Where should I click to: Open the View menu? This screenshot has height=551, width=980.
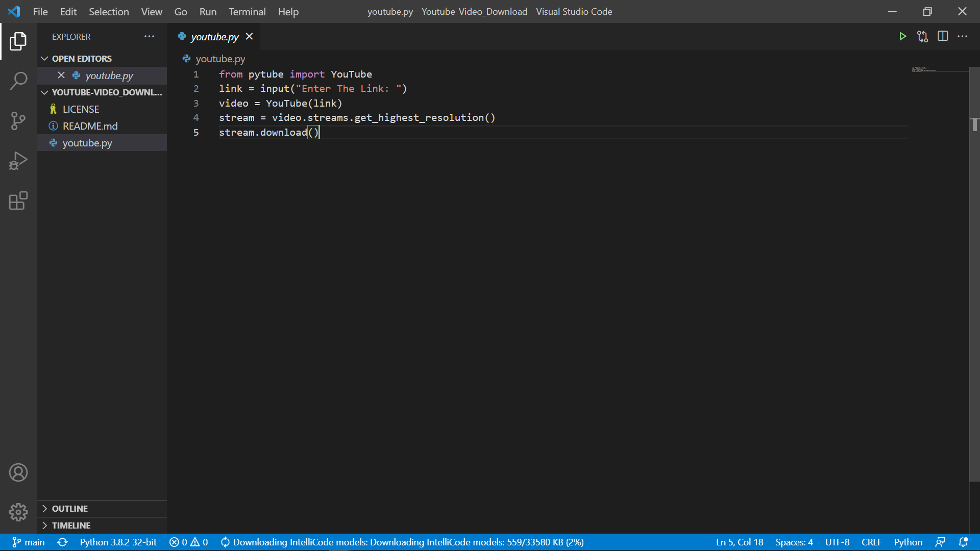152,11
